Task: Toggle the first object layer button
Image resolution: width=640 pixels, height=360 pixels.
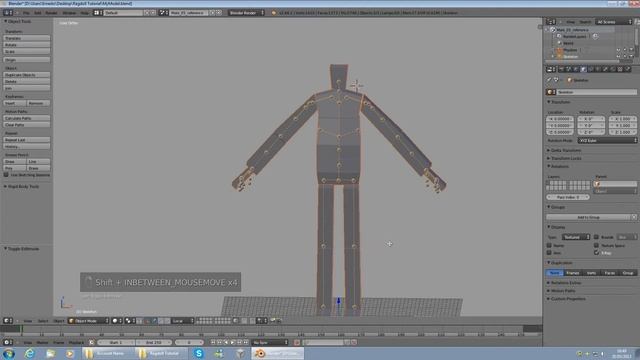Action: [x=548, y=183]
